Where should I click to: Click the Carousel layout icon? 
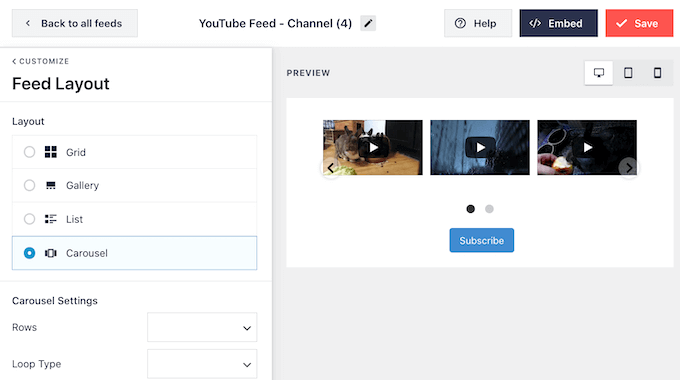[51, 253]
